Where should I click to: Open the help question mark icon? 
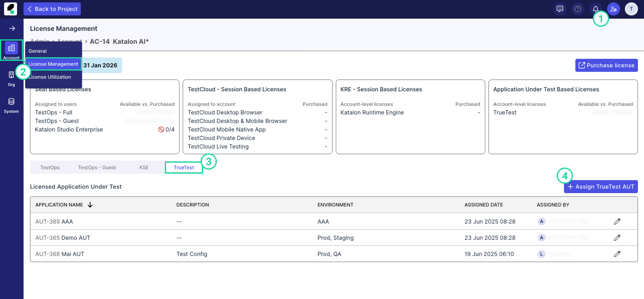(x=578, y=9)
